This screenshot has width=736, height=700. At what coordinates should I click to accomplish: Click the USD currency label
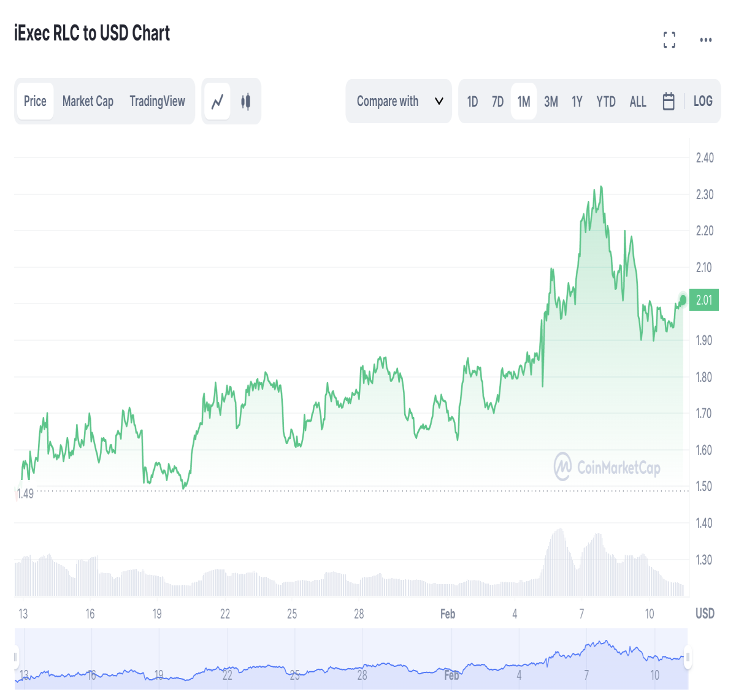click(705, 614)
